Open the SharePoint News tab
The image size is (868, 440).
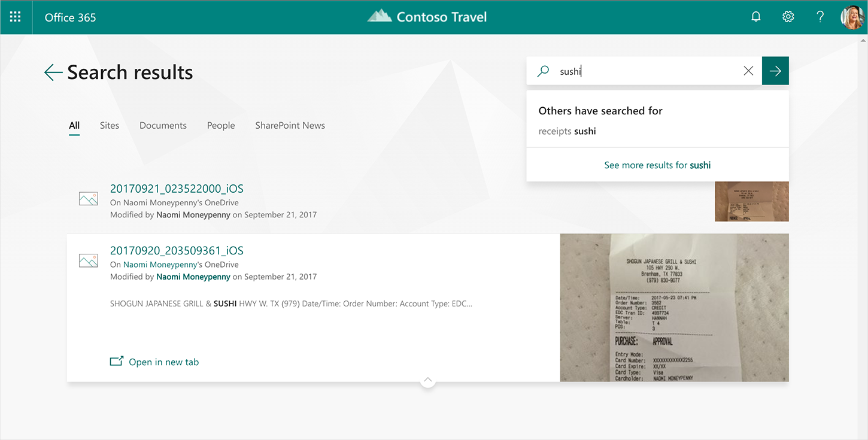pyautogui.click(x=290, y=125)
